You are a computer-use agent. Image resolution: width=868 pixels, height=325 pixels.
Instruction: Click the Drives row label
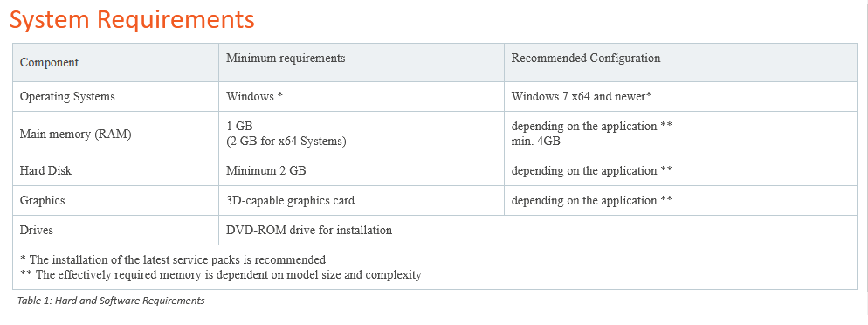click(x=37, y=230)
